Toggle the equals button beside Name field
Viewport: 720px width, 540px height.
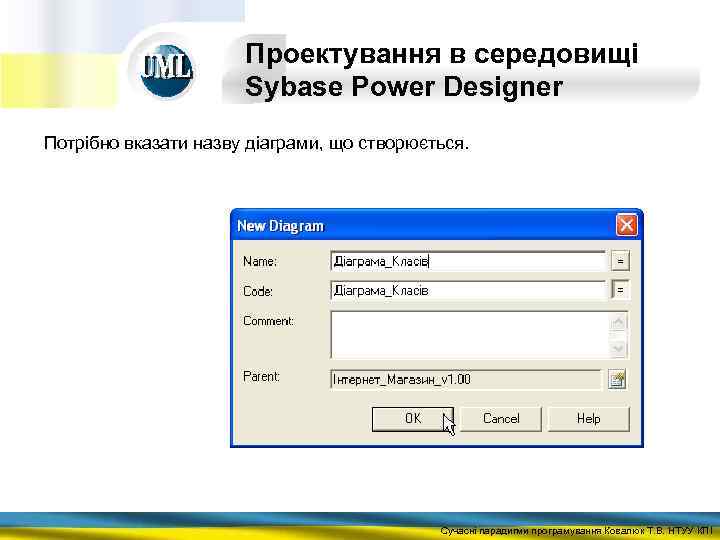coord(620,261)
